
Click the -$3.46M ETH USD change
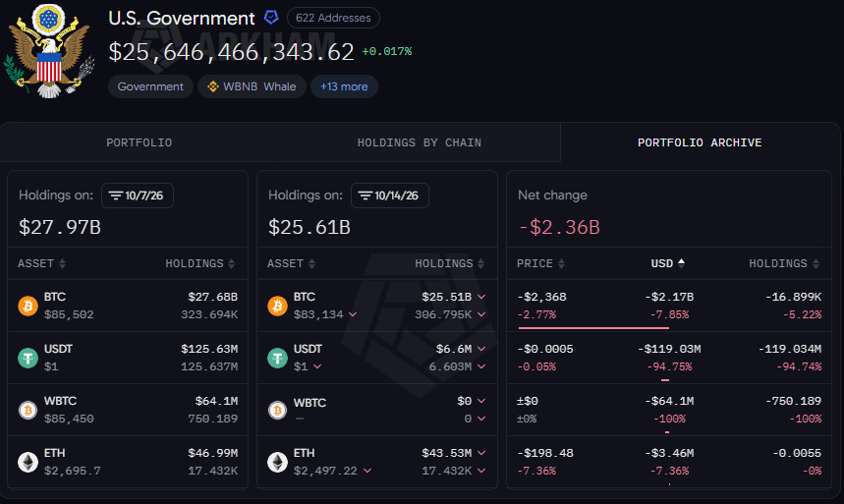tap(669, 453)
